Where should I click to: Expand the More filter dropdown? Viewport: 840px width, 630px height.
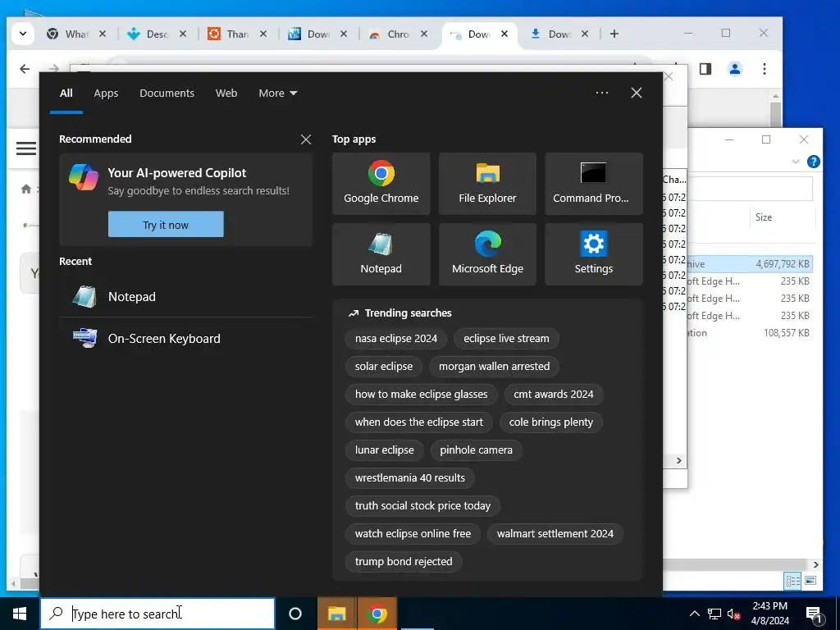(277, 94)
